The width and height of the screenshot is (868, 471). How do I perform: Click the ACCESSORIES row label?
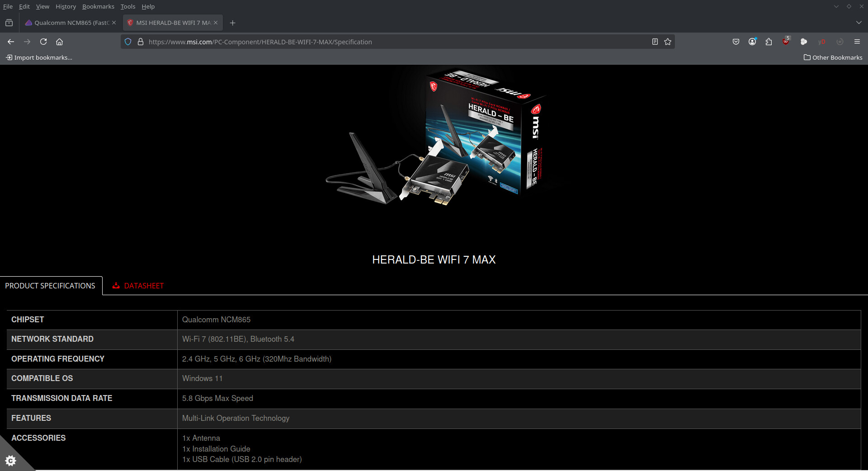38,438
